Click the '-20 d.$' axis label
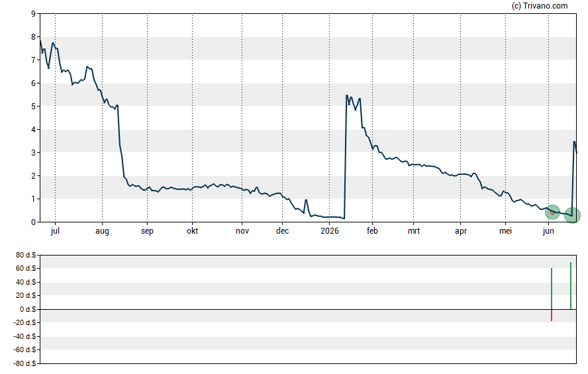 24,322
